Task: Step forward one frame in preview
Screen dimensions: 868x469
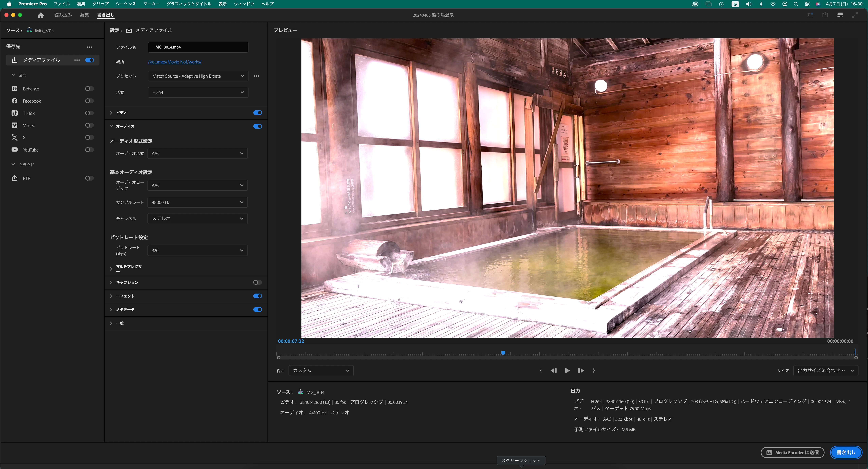Action: click(x=581, y=370)
